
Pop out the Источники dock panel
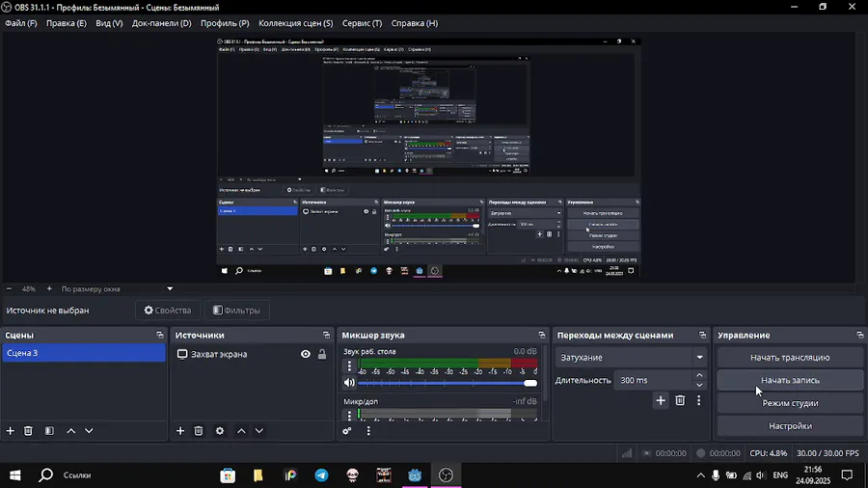326,335
